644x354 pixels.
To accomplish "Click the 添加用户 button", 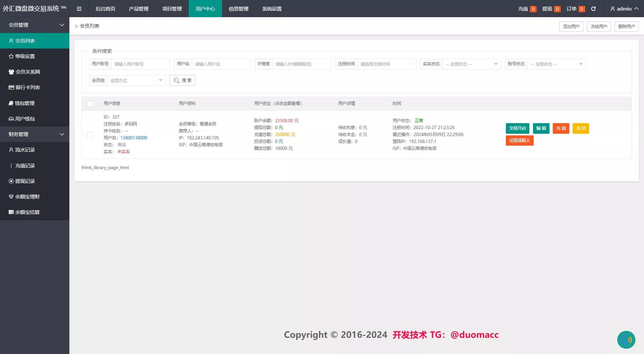I will click(571, 26).
